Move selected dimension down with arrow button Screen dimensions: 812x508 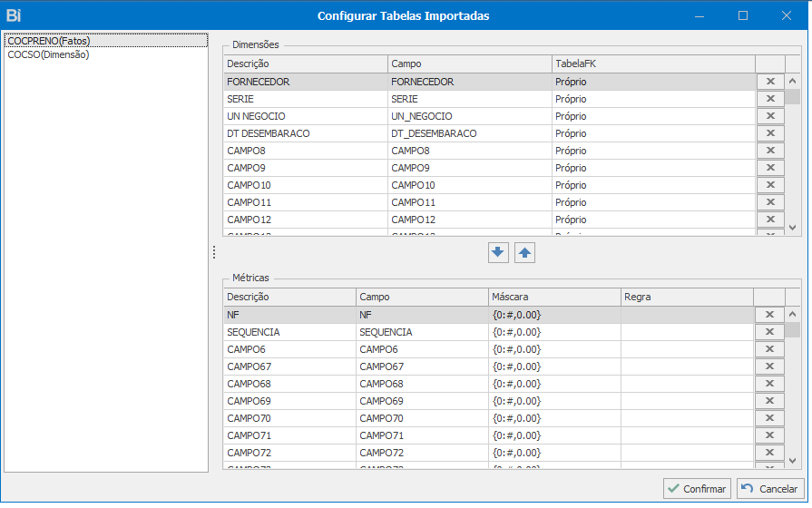pos(498,253)
